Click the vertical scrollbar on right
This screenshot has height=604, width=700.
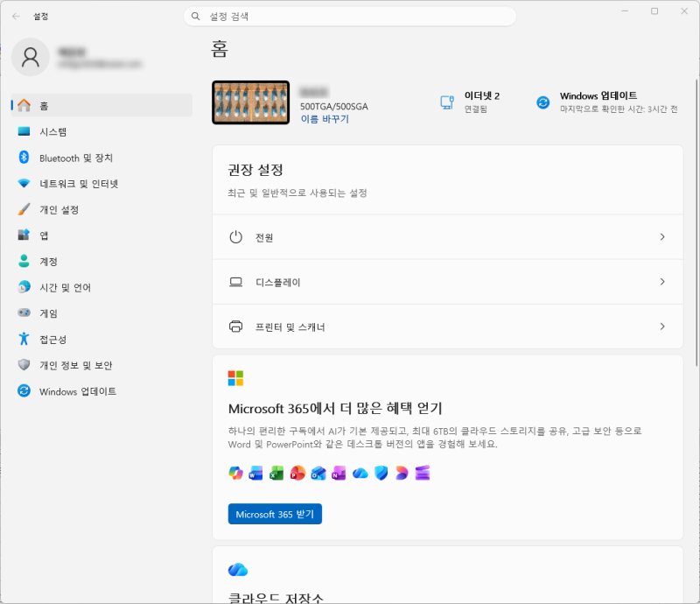click(696, 222)
